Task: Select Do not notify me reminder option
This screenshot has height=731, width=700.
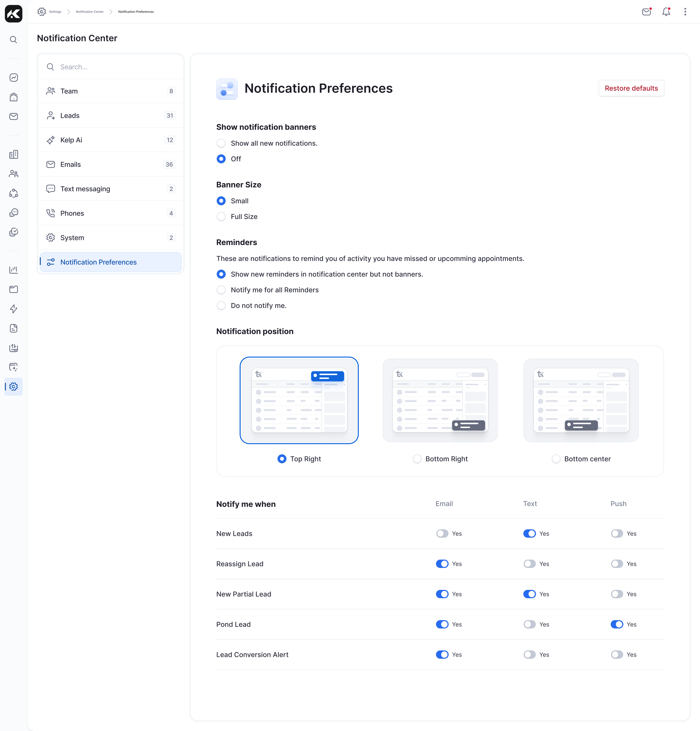Action: pyautogui.click(x=221, y=306)
